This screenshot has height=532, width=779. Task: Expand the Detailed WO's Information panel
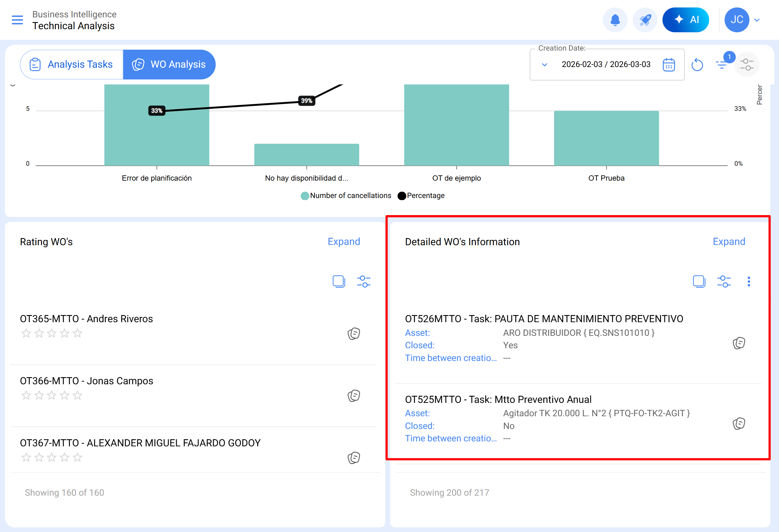pos(729,241)
